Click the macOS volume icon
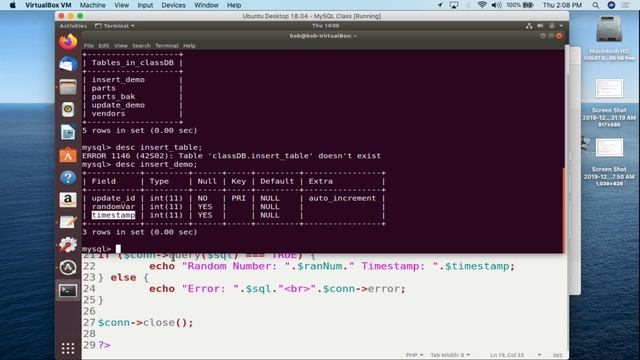Image resolution: width=640 pixels, height=360 pixels. (496, 5)
